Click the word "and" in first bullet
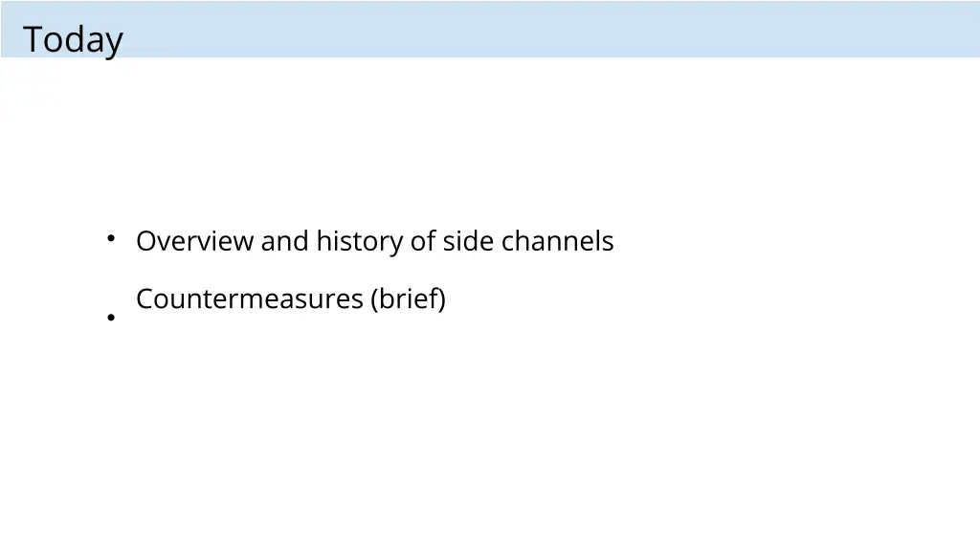The image size is (980, 551). pyautogui.click(x=285, y=241)
